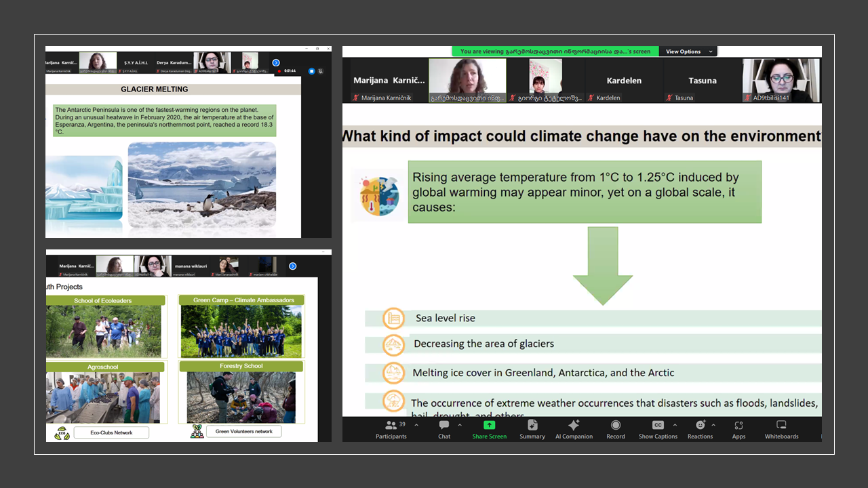Viewport: 868px width, 488px height.
Task: Click the muted mic icon beside Marijana Karničnik's name
Action: 355,98
